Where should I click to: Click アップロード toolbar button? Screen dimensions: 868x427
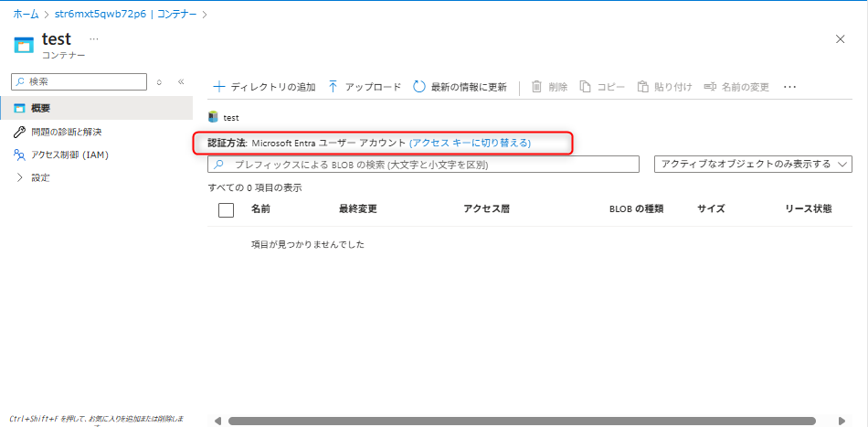pyautogui.click(x=365, y=87)
